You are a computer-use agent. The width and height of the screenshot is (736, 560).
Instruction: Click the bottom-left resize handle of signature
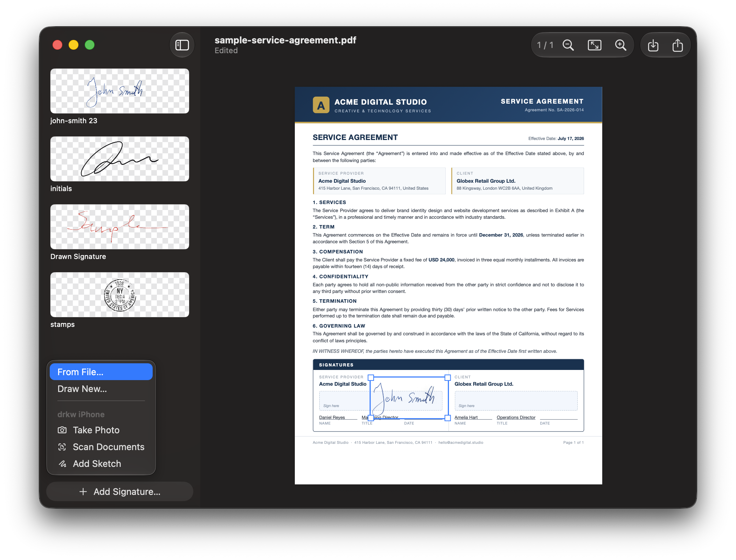coord(371,418)
